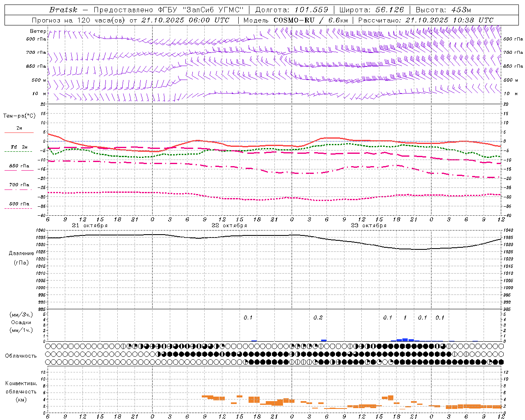525x420 pixels.
Task: Click the tallest blue precipitation bar
Action: [x=405, y=340]
